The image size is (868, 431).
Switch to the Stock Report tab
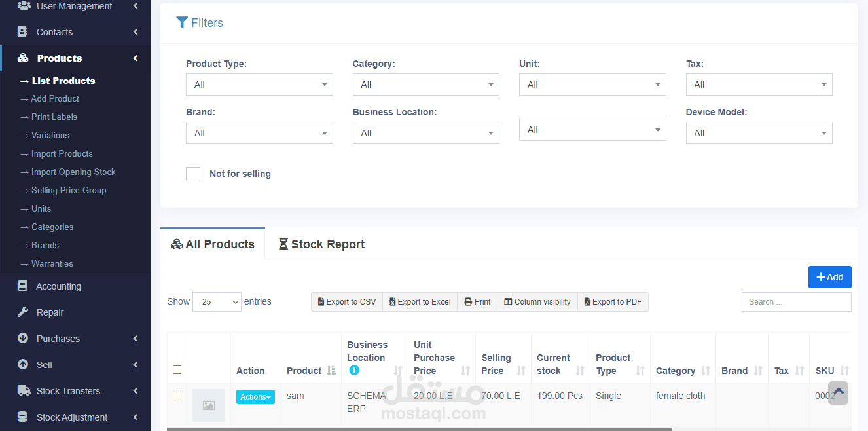coord(321,244)
